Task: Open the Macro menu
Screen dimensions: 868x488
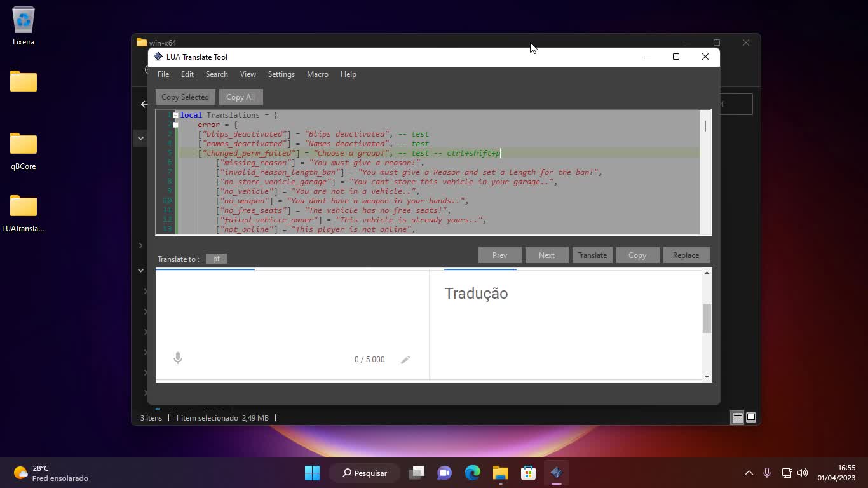Action: pos(317,74)
